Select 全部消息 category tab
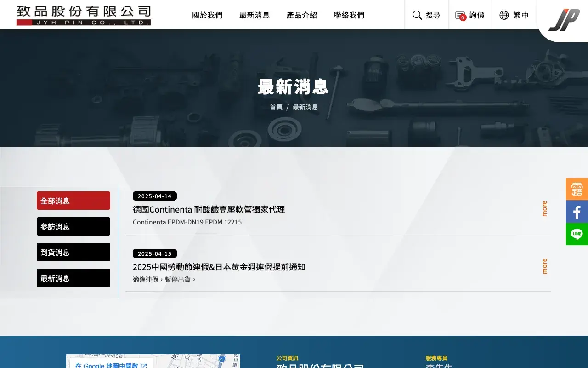This screenshot has width=588, height=368. coord(73,201)
